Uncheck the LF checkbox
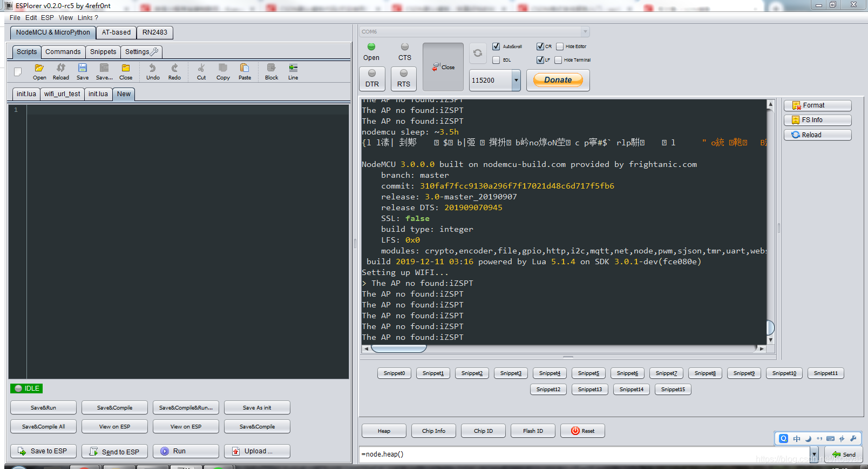 click(x=540, y=60)
